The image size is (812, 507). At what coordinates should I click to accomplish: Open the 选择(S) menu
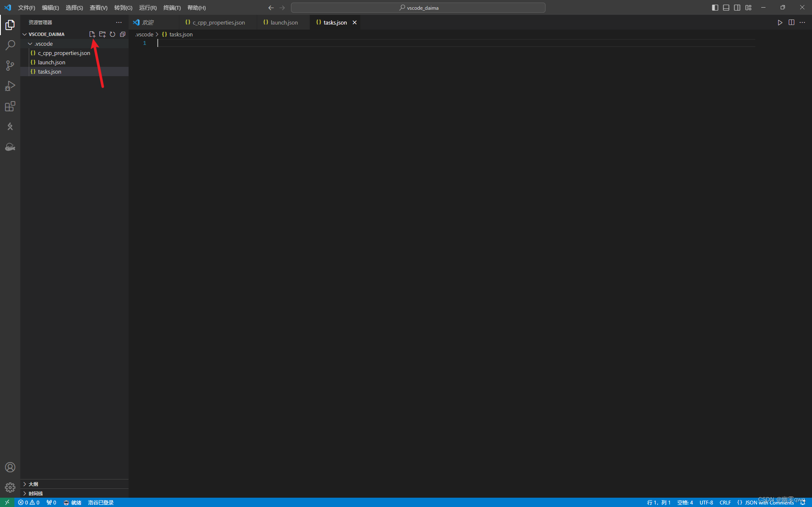74,8
